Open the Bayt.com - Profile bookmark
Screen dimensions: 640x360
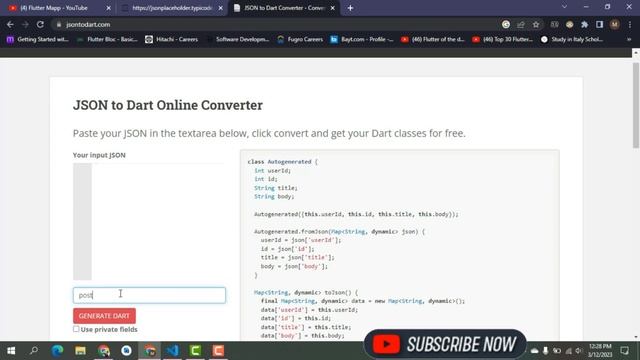(362, 40)
